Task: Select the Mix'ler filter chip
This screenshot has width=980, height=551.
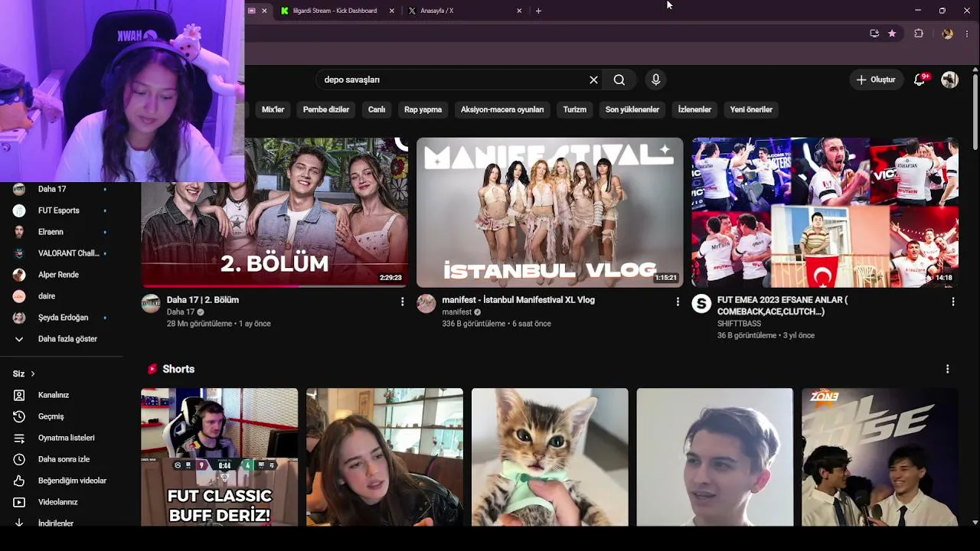Action: [x=273, y=109]
